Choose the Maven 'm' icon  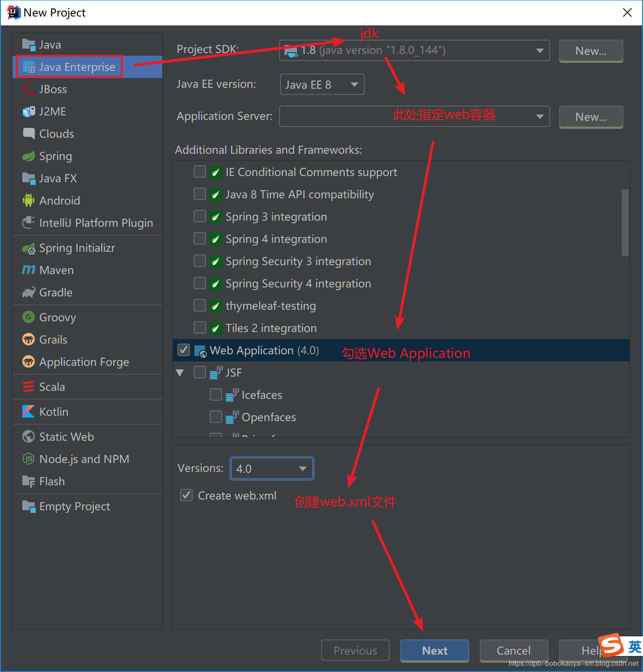(x=29, y=270)
